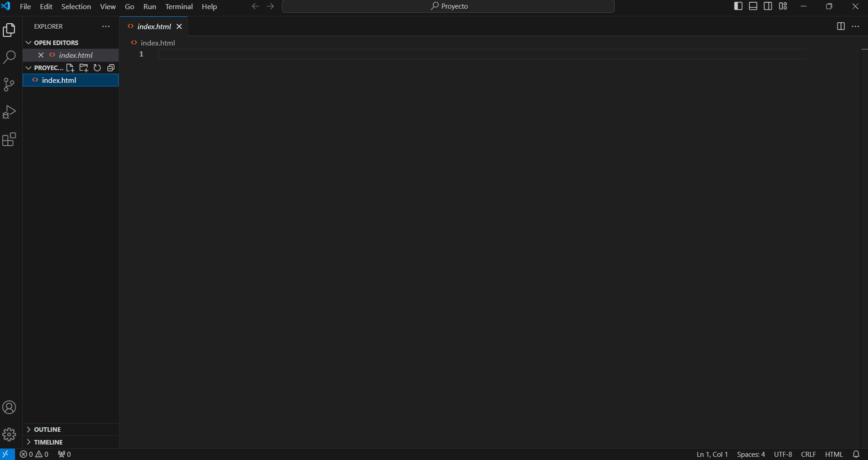Viewport: 868px width, 460px height.
Task: Show errors and warnings problems panel
Action: (x=34, y=454)
